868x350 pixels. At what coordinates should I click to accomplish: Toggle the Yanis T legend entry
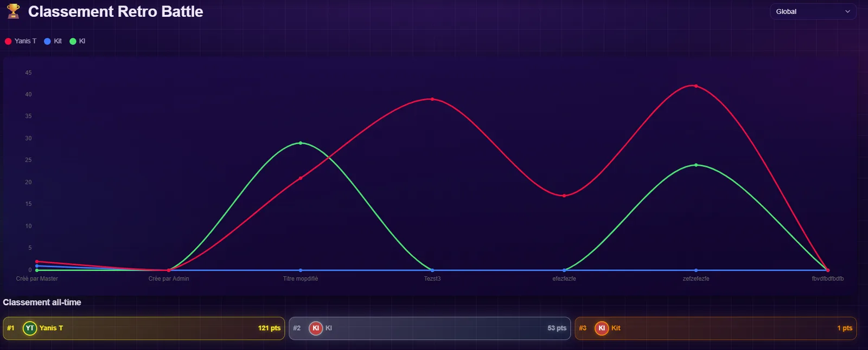pos(21,41)
